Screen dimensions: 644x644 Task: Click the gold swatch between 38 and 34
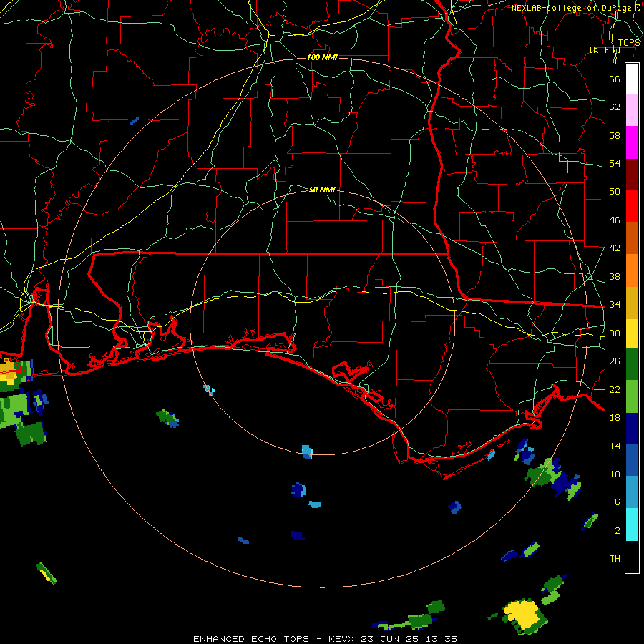coord(632,302)
